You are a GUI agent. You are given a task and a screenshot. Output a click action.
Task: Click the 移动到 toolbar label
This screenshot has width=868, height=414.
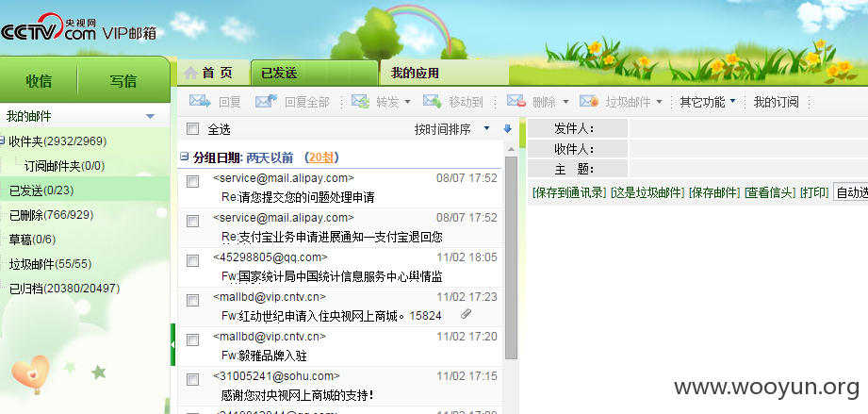pos(466,102)
